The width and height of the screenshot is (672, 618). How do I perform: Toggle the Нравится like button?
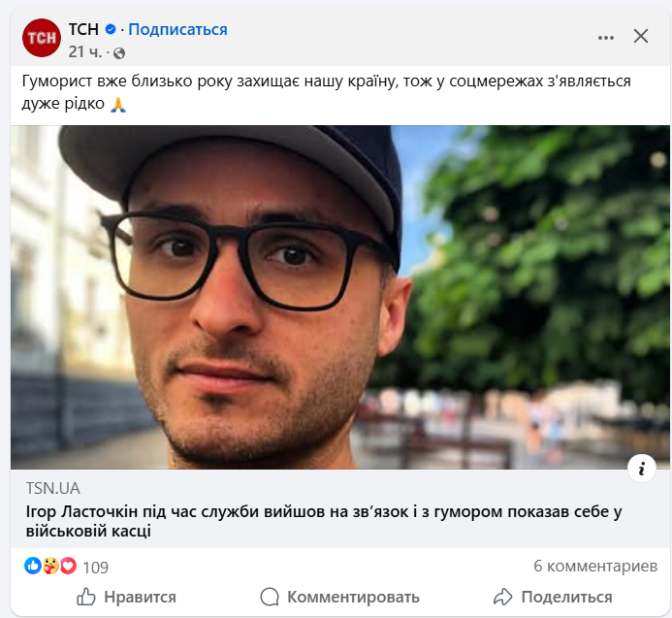pos(126,597)
